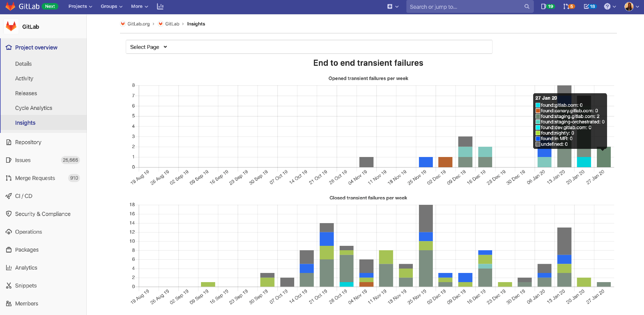Select the Merge Requests sidebar icon
This screenshot has height=315, width=644.
[8, 178]
